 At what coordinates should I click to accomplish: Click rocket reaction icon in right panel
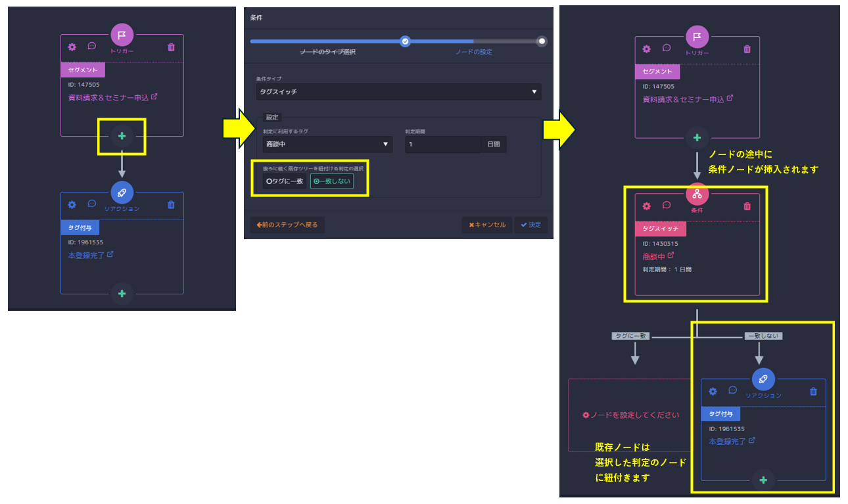(x=763, y=379)
